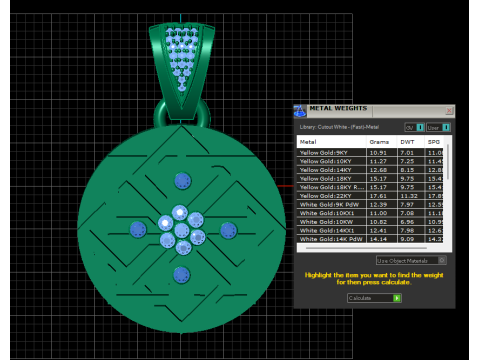This screenshot has height=360, width=480.
Task: Click the Calculate button
Action: (374, 298)
